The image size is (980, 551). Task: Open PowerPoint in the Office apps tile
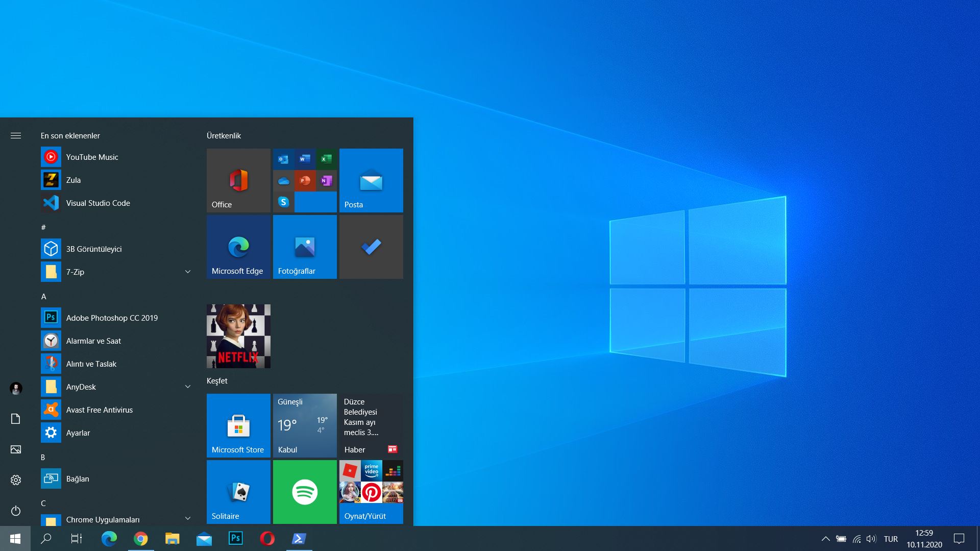[x=305, y=181]
